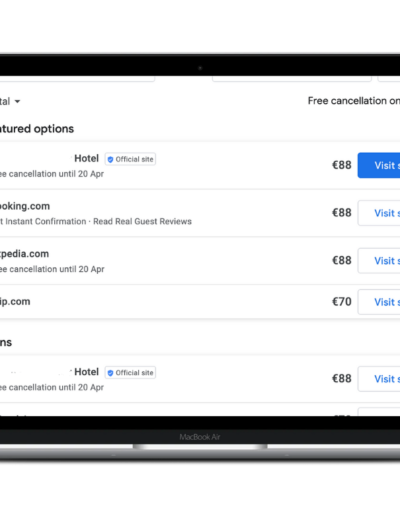Viewport: 400px width, 516px height.
Task: Toggle the Free cancellation only filter
Action: click(x=354, y=101)
